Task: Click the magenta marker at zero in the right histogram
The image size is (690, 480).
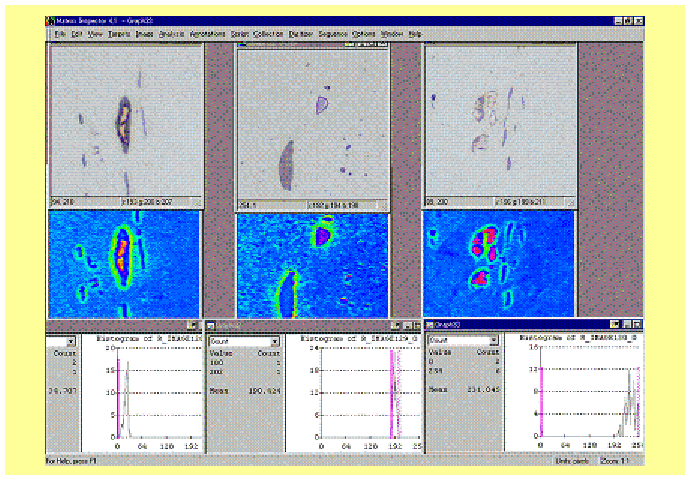Action: click(x=541, y=401)
